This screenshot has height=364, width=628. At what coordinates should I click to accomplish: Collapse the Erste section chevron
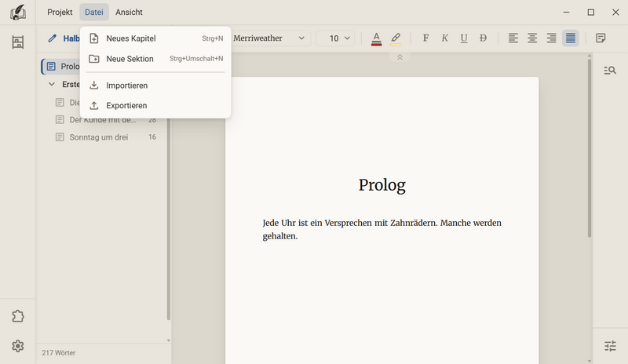pos(52,85)
